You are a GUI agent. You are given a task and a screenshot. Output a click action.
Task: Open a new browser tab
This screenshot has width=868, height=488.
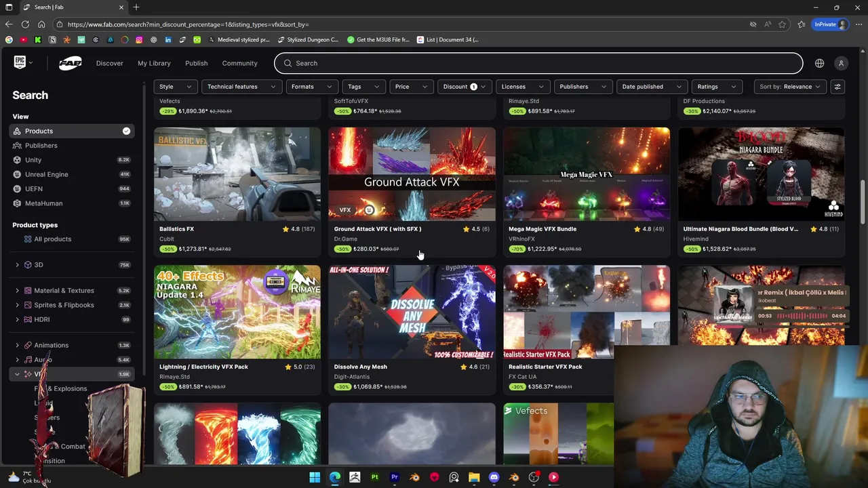[136, 7]
